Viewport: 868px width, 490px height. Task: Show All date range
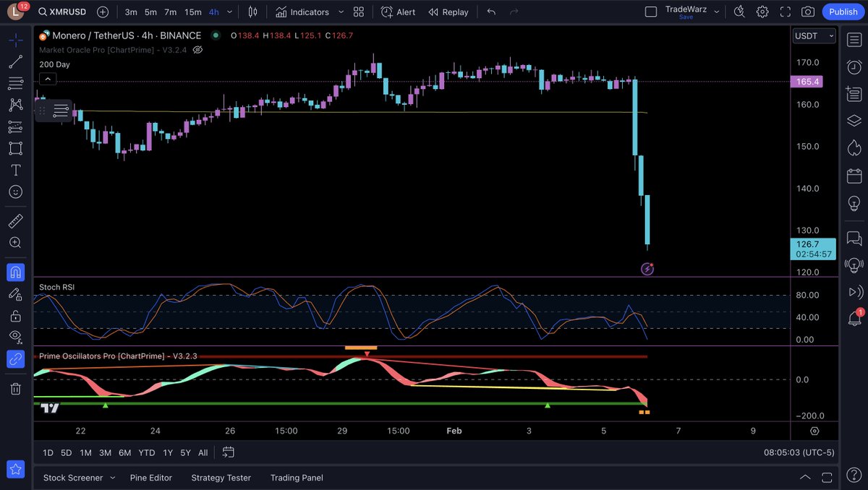203,452
